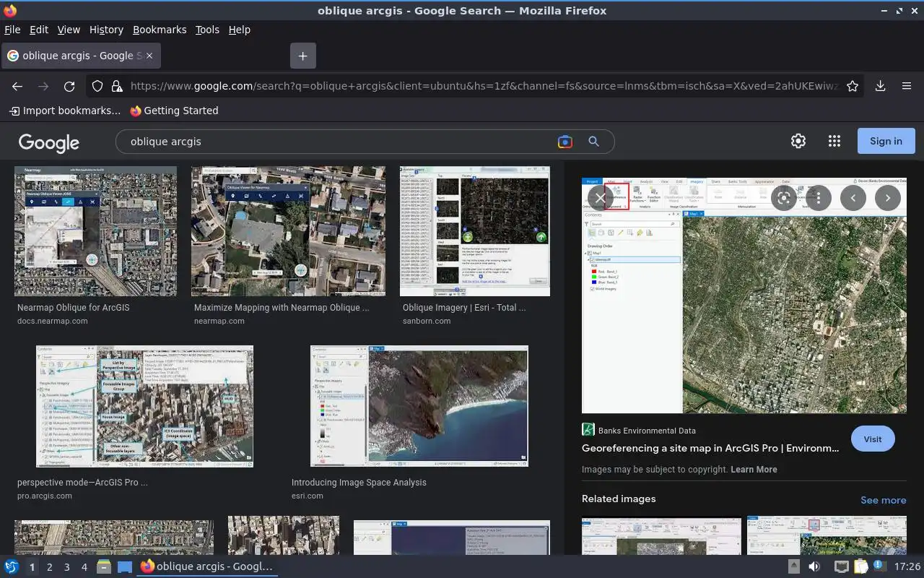The height and width of the screenshot is (578, 924).
Task: Open network status tray icon
Action: pyautogui.click(x=841, y=566)
